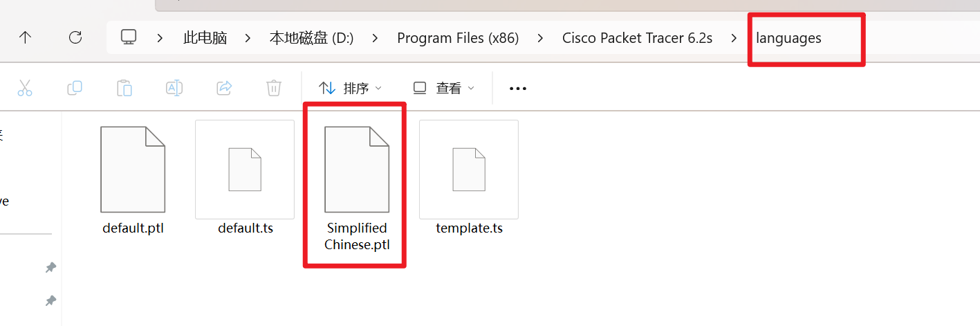Click the Copy icon in toolbar

click(x=75, y=88)
